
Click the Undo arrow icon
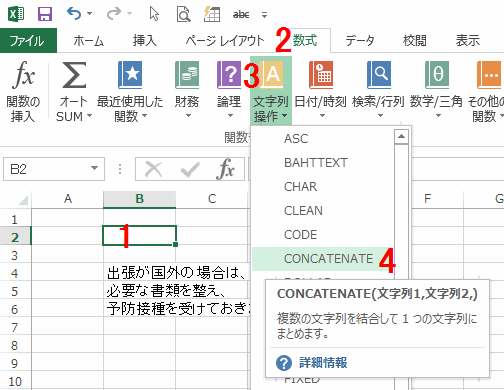74,14
